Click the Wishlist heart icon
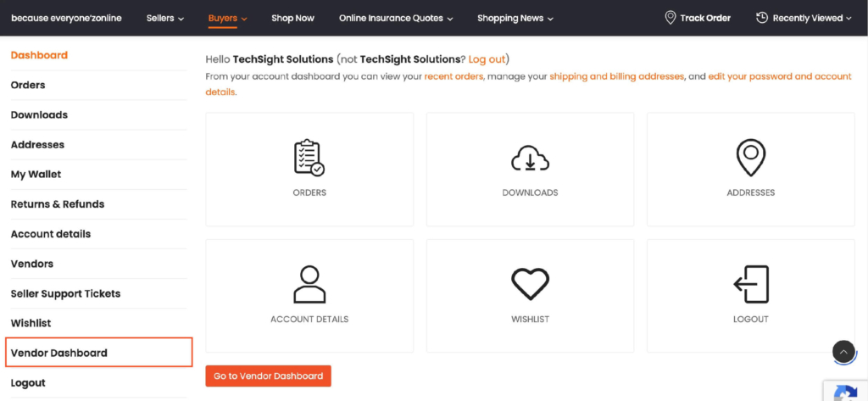Image resolution: width=868 pixels, height=401 pixels. pyautogui.click(x=530, y=284)
